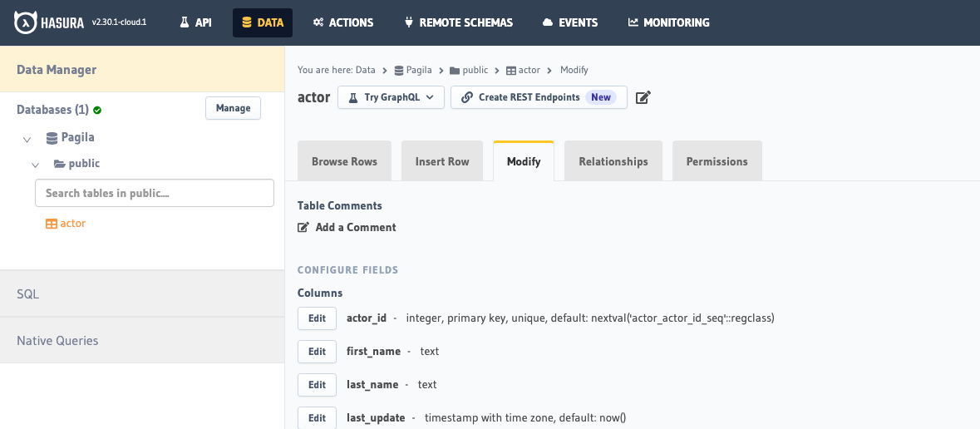Click the green database status check icon

click(97, 110)
